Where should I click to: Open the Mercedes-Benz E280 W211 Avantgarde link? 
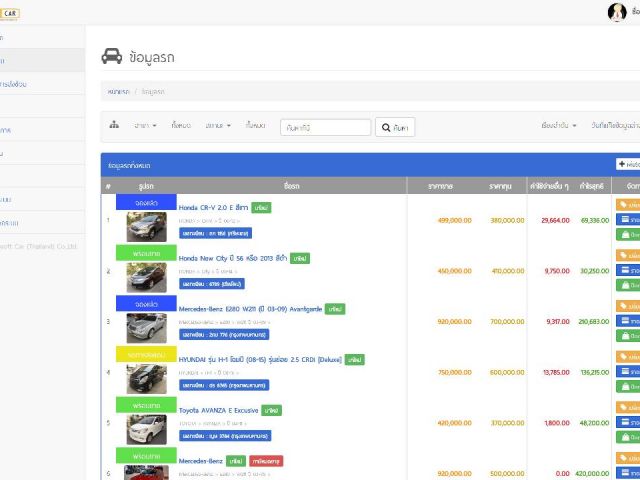point(250,309)
